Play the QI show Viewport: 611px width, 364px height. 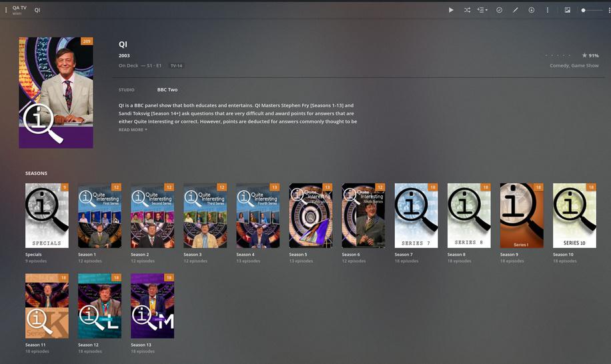coord(451,10)
